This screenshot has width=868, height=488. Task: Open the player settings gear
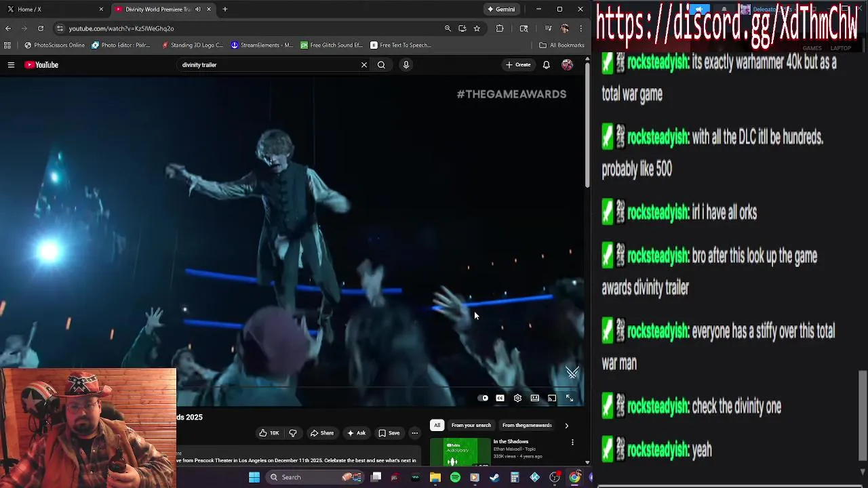point(517,399)
